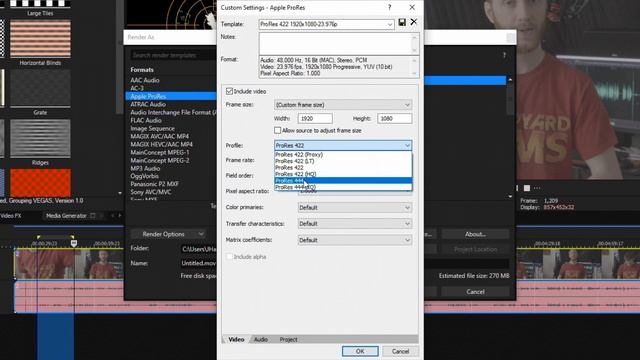Select MP3 Audio format
640x360 pixels.
click(x=145, y=169)
